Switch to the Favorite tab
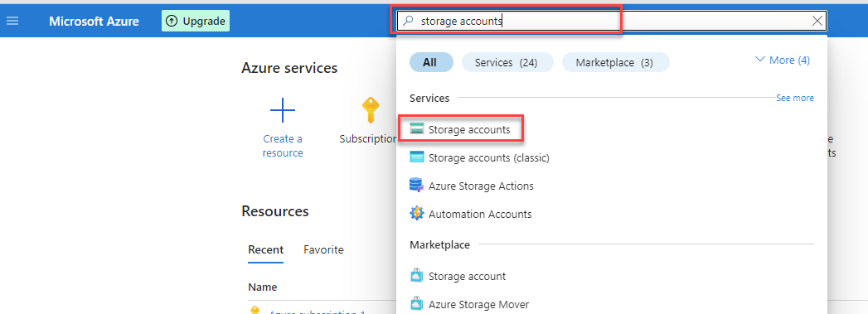This screenshot has width=868, height=314. point(324,250)
